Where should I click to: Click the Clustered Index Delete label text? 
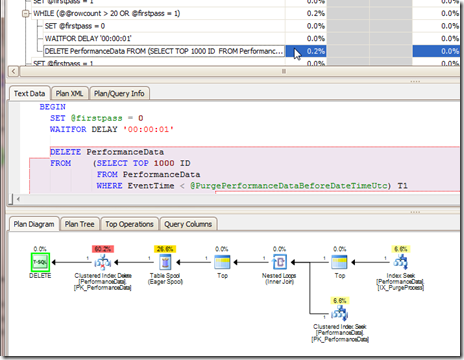(103, 282)
